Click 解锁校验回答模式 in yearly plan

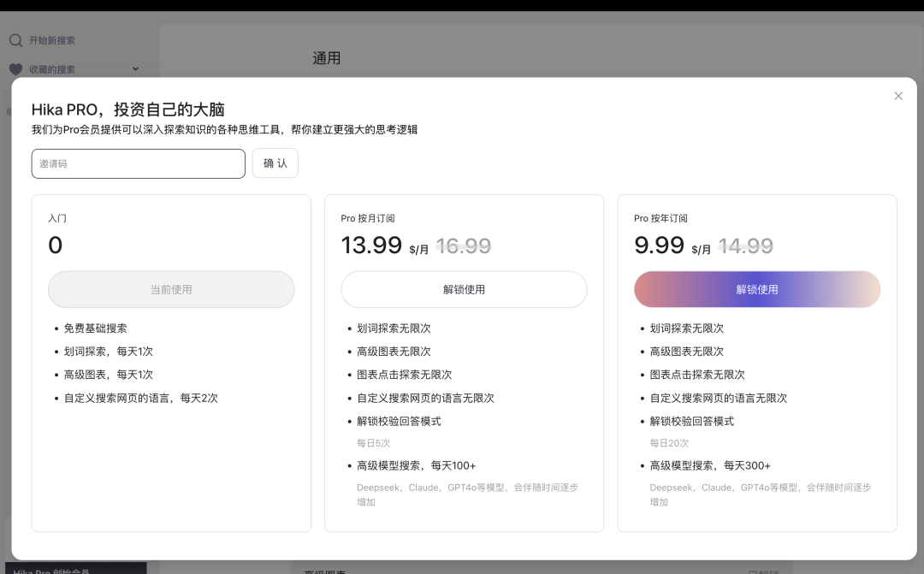point(692,422)
